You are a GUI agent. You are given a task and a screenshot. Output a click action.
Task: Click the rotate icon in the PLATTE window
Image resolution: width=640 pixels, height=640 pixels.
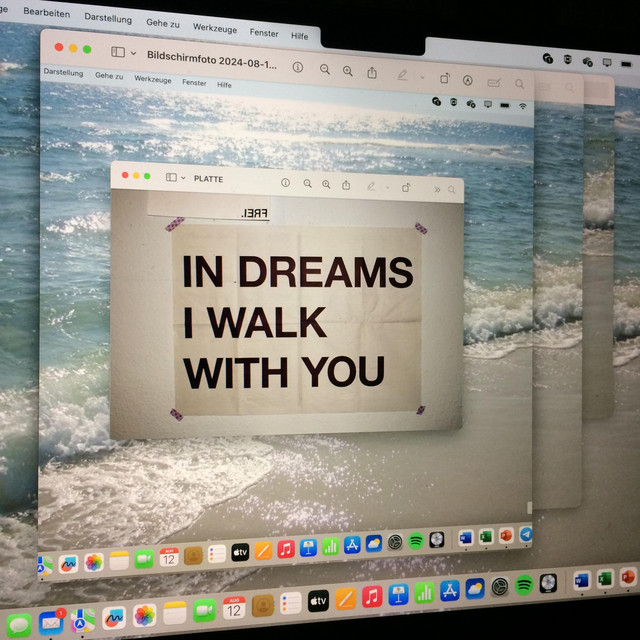tap(406, 188)
